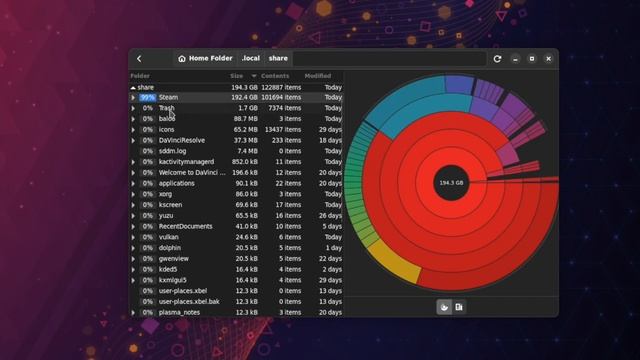This screenshot has height=360, width=640.
Task: Expand the applications folder
Action: pos(133,184)
